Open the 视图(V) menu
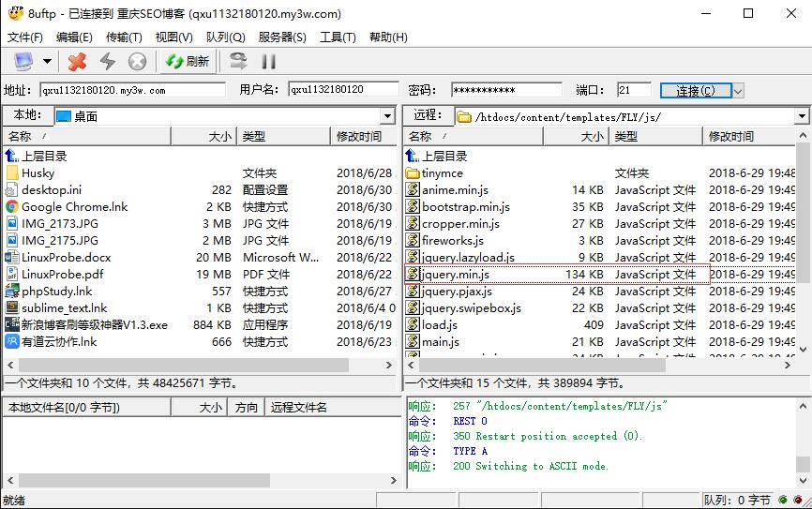The height and width of the screenshot is (509, 812). (174, 37)
